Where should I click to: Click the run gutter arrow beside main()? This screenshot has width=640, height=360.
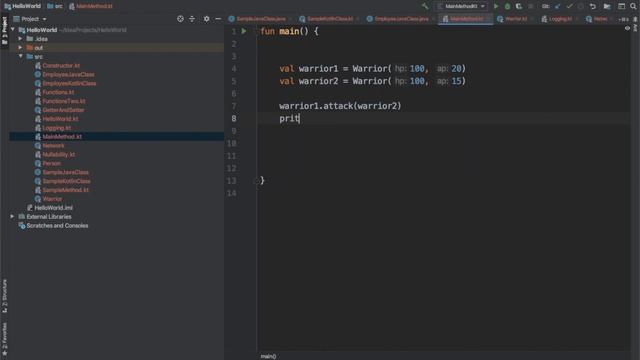click(x=244, y=31)
